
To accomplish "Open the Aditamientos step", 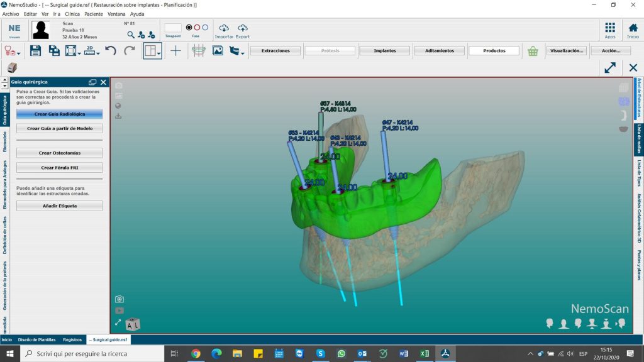I will point(440,50).
